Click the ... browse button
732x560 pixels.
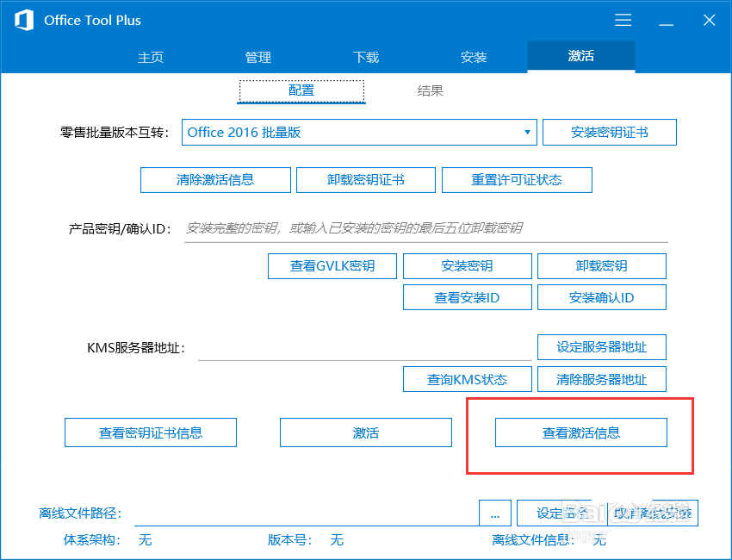pyautogui.click(x=495, y=513)
